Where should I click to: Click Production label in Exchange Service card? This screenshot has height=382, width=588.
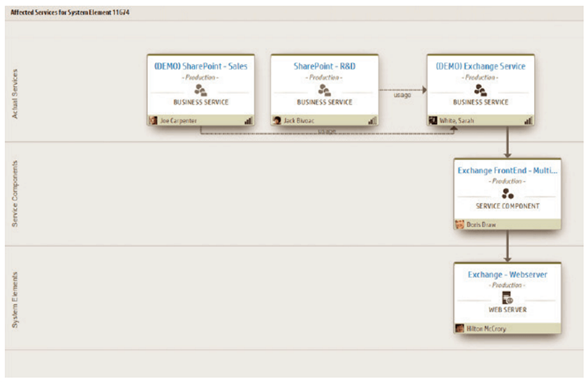480,78
